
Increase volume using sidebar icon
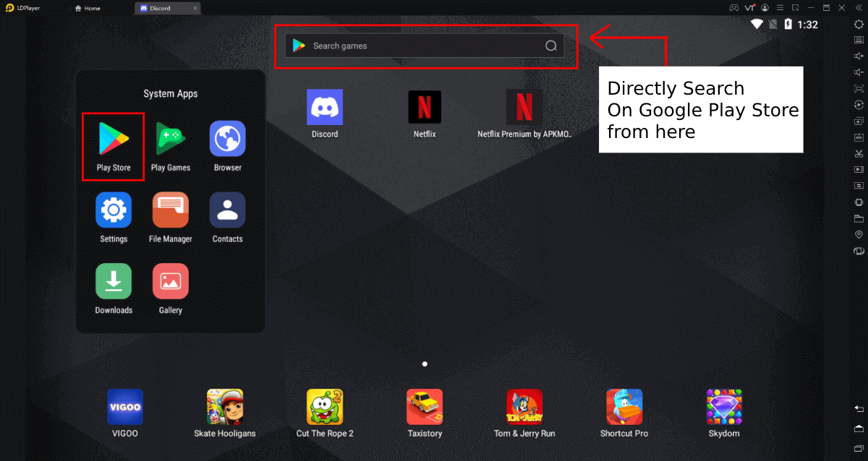point(859,56)
